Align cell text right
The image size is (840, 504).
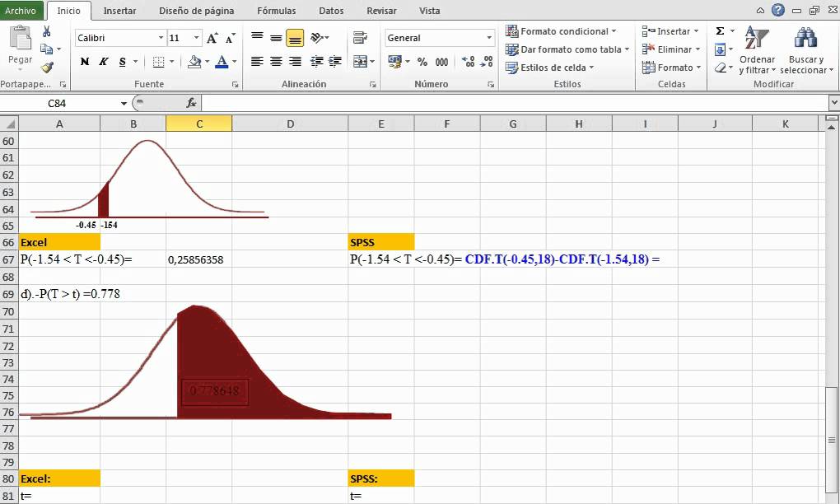[295, 62]
